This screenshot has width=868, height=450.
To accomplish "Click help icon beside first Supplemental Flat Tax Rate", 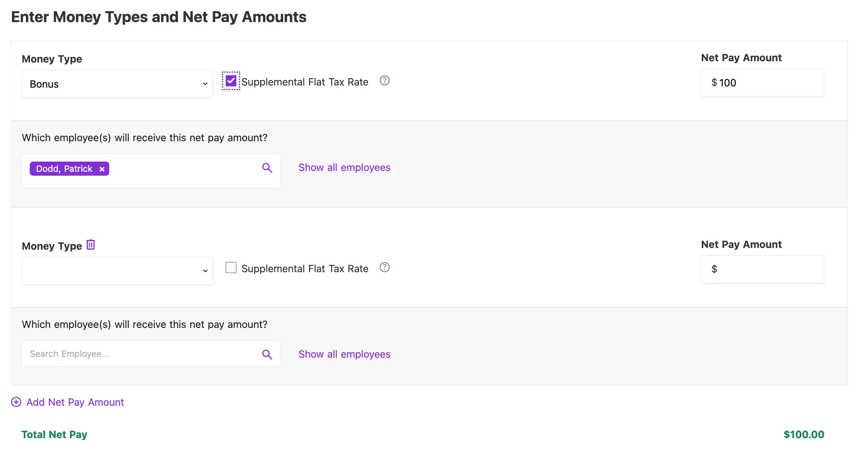I will [x=384, y=81].
